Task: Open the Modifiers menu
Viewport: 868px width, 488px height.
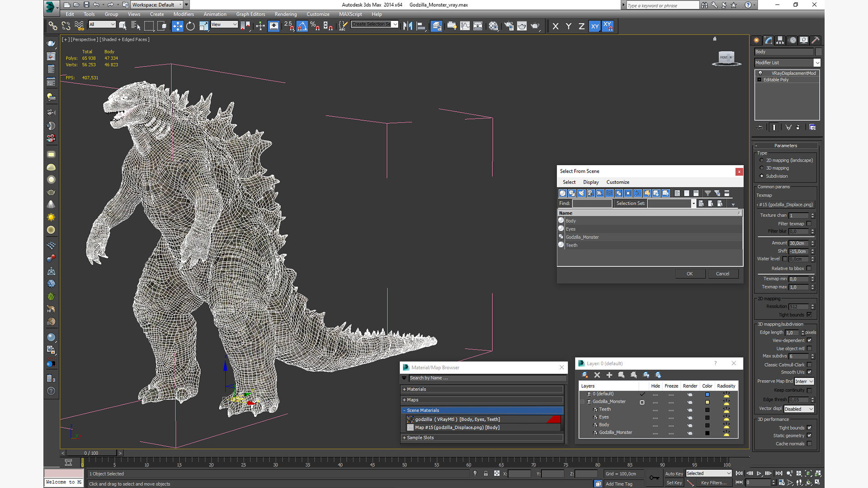Action: (x=184, y=14)
